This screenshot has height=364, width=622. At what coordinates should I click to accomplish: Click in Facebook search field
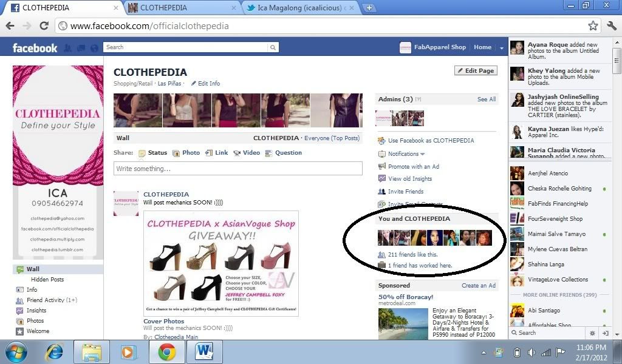click(186, 47)
